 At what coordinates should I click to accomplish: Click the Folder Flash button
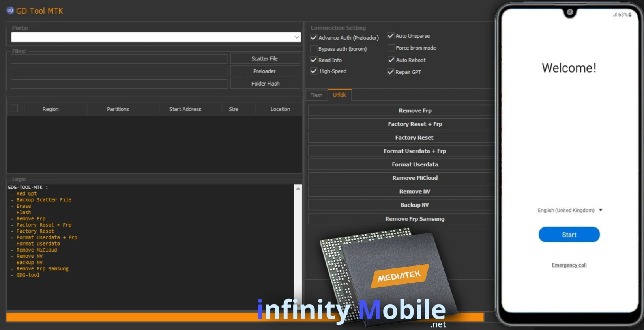[x=265, y=84]
